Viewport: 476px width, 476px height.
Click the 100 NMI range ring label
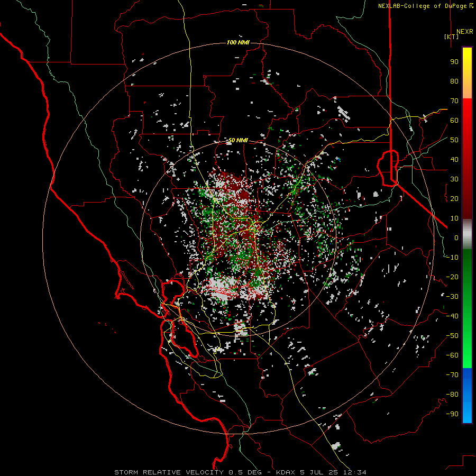pos(239,42)
